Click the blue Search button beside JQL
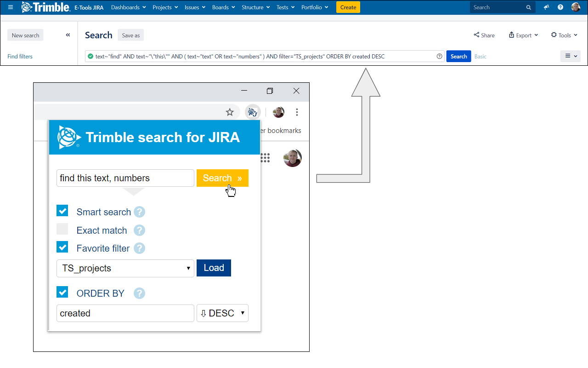This screenshot has height=368, width=588. tap(458, 56)
